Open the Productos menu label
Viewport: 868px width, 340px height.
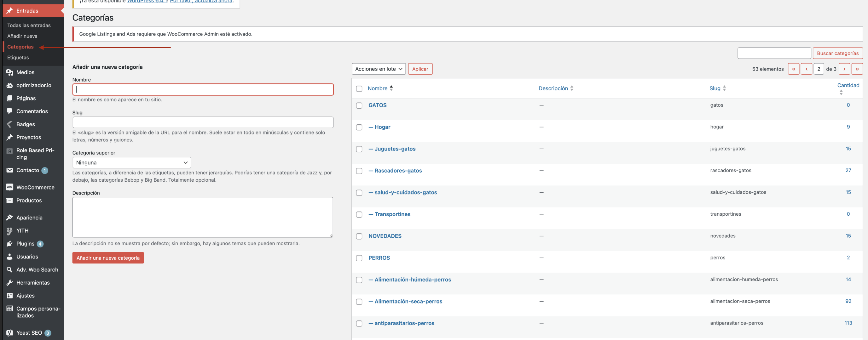(x=29, y=201)
